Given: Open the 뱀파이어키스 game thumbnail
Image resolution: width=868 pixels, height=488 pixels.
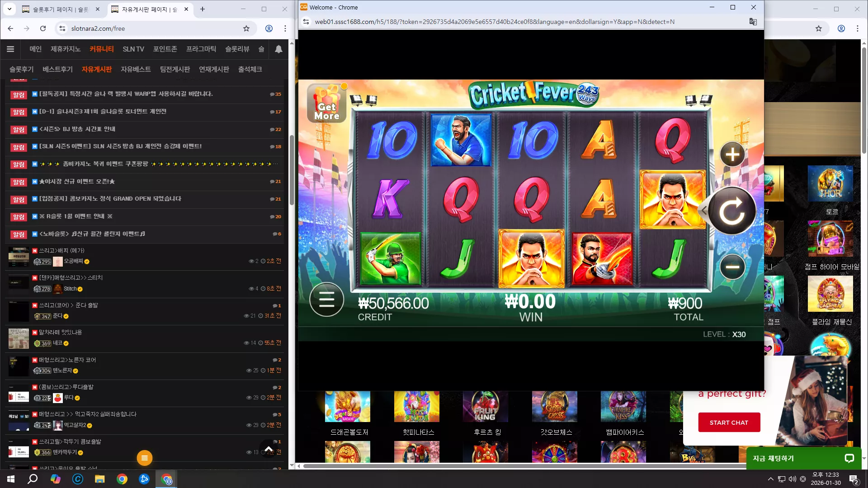Looking at the screenshot, I should [x=623, y=407].
